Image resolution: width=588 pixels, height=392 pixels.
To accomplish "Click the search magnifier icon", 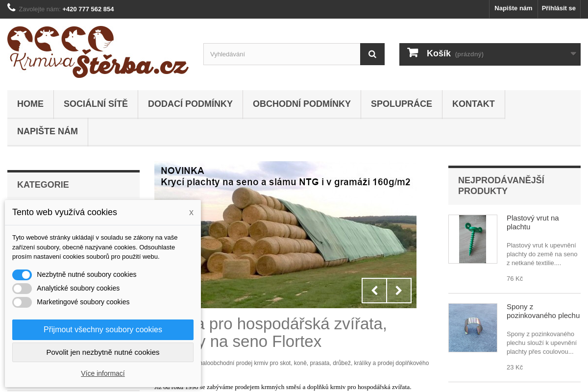I will coord(372,54).
